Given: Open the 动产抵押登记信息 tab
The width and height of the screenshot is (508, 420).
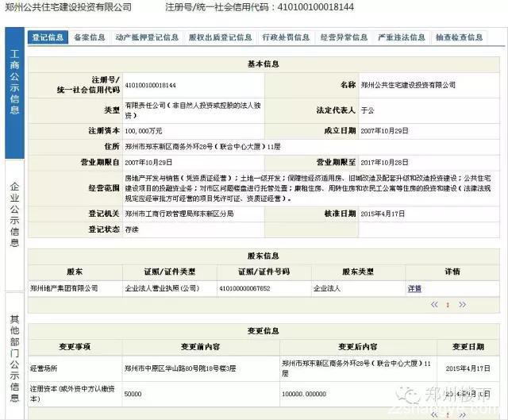Looking at the screenshot, I should point(147,37).
